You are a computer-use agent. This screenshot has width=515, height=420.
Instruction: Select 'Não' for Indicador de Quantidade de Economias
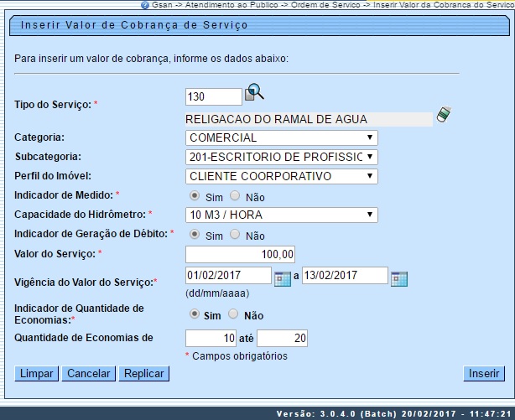tap(233, 315)
